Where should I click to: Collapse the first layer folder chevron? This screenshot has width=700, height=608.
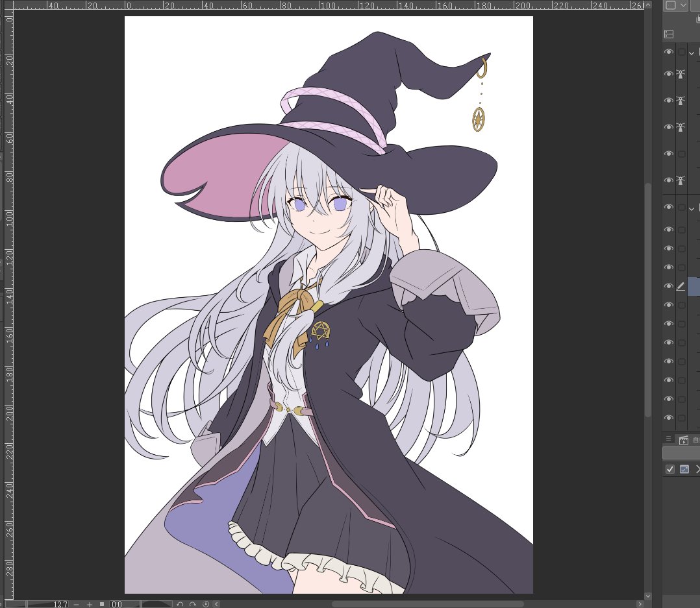pos(692,53)
